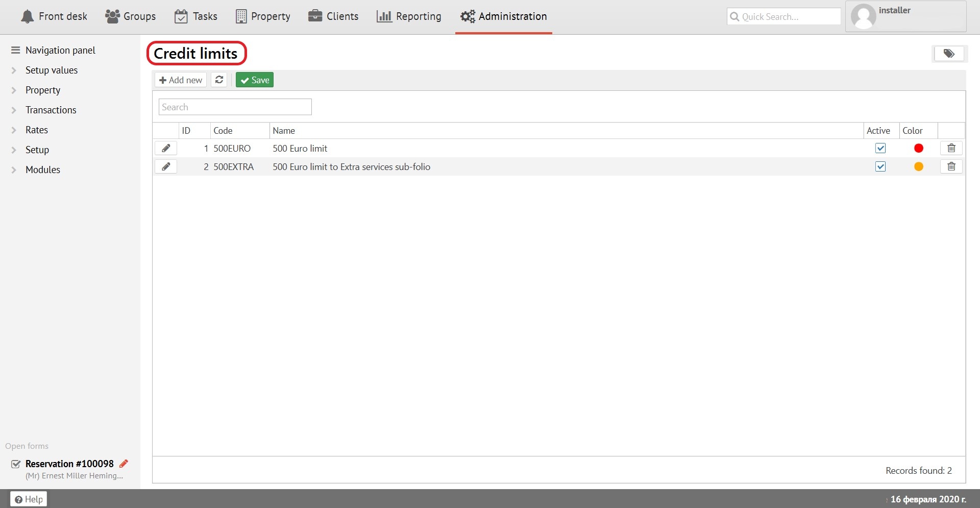Open the Groups menu
This screenshot has width=980, height=508.
pos(130,16)
